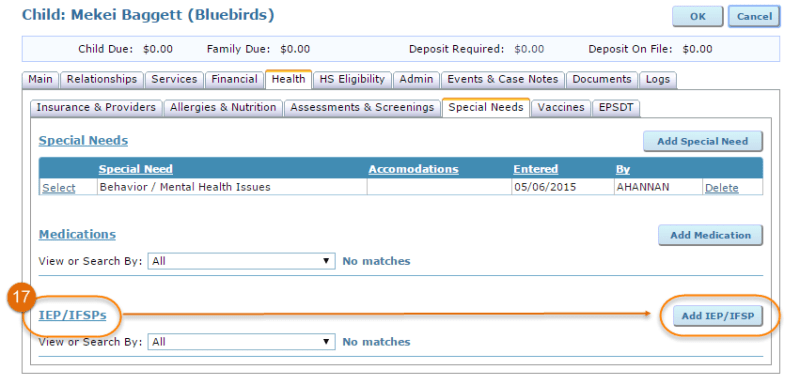Click the Behavior / Mental Health Issues cell
The height and width of the screenshot is (385, 800).
232,187
